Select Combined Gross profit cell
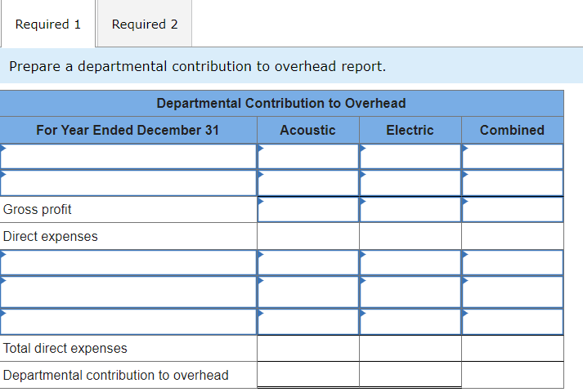Screen dimensions: 583x392 click(513, 210)
